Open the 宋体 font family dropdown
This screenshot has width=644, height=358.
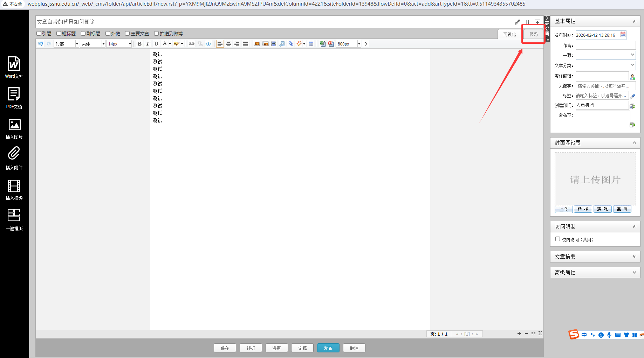point(93,44)
